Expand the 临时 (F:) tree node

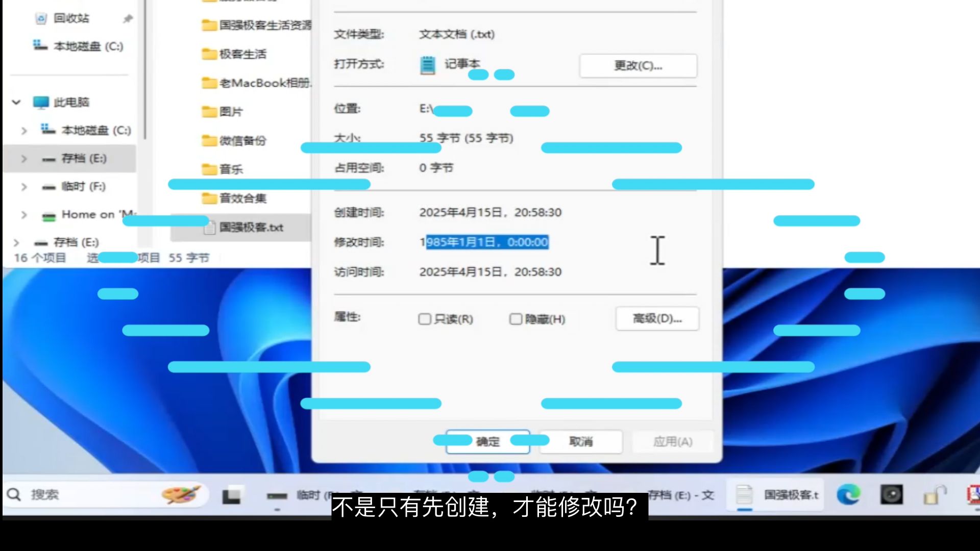23,187
